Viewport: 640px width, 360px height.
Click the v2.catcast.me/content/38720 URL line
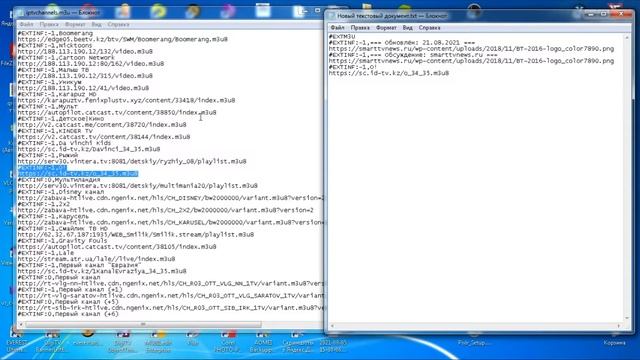coord(102,124)
